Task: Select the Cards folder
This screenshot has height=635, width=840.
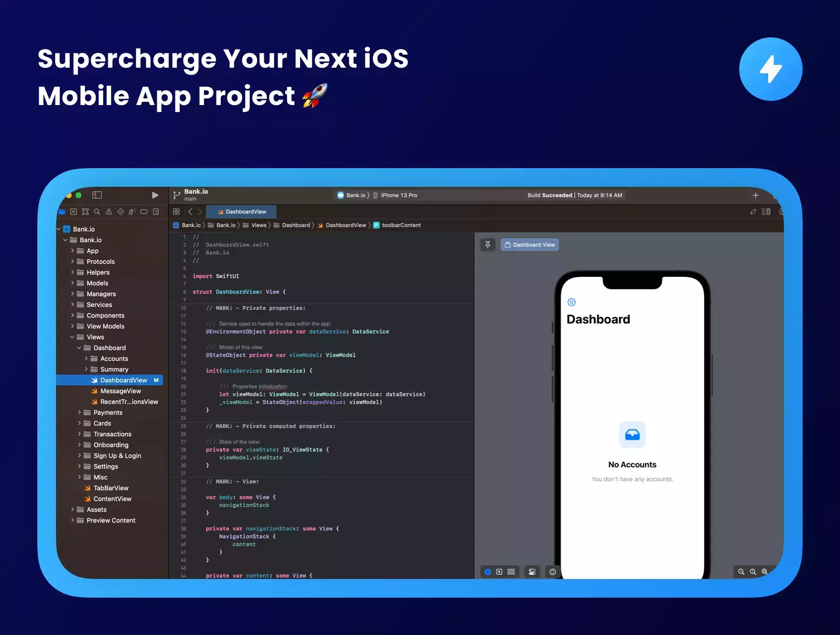Action: tap(98, 423)
